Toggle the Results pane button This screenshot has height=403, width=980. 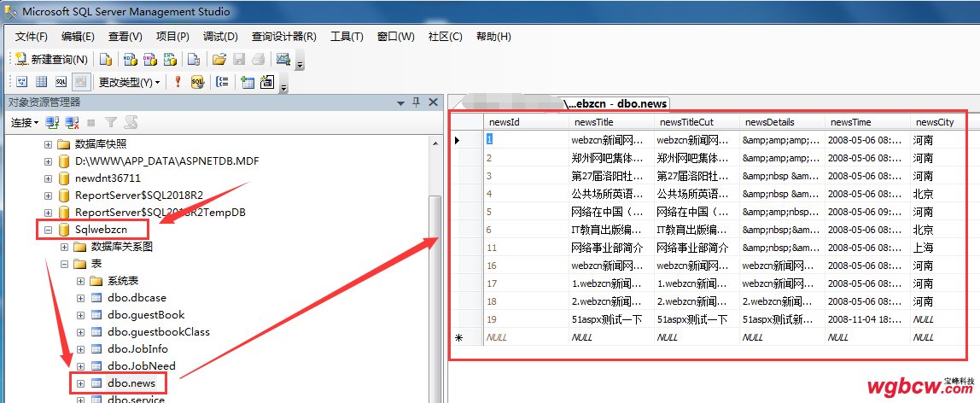(x=80, y=82)
